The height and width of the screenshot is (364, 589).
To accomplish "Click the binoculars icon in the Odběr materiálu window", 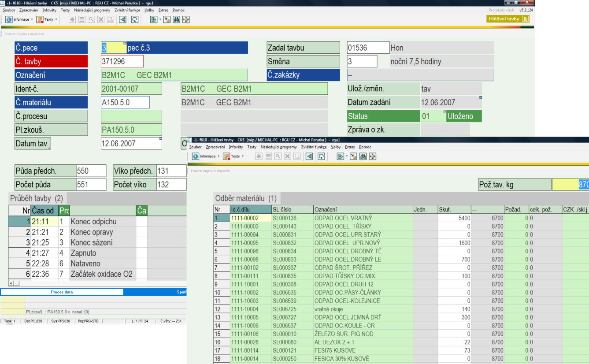I will coord(363,156).
